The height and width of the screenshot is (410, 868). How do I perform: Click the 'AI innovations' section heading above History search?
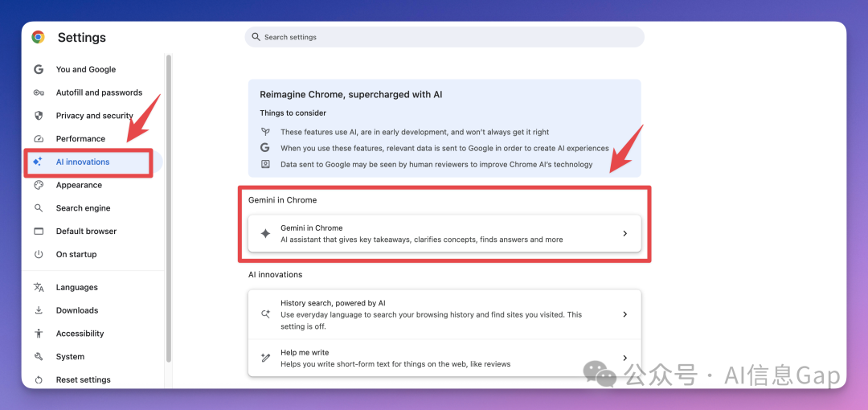tap(275, 274)
